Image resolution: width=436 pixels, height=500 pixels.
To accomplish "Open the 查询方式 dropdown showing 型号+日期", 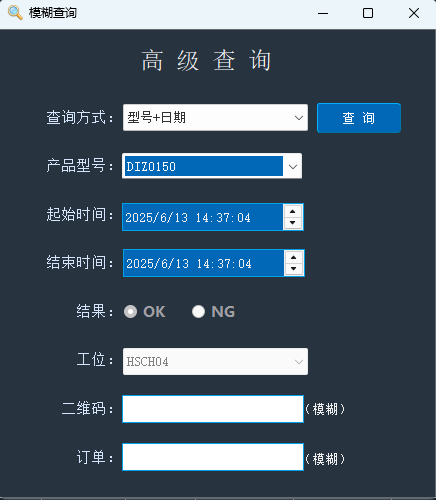I will pos(215,118).
